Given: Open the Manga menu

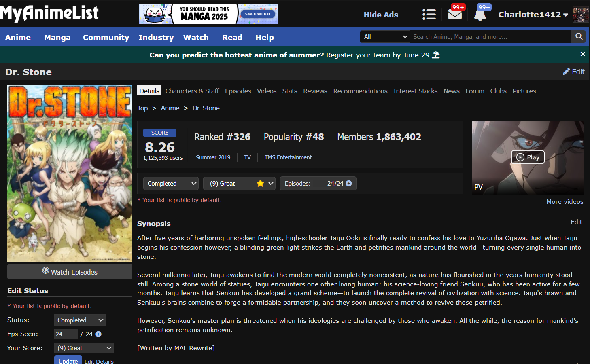Looking at the screenshot, I should pyautogui.click(x=57, y=37).
